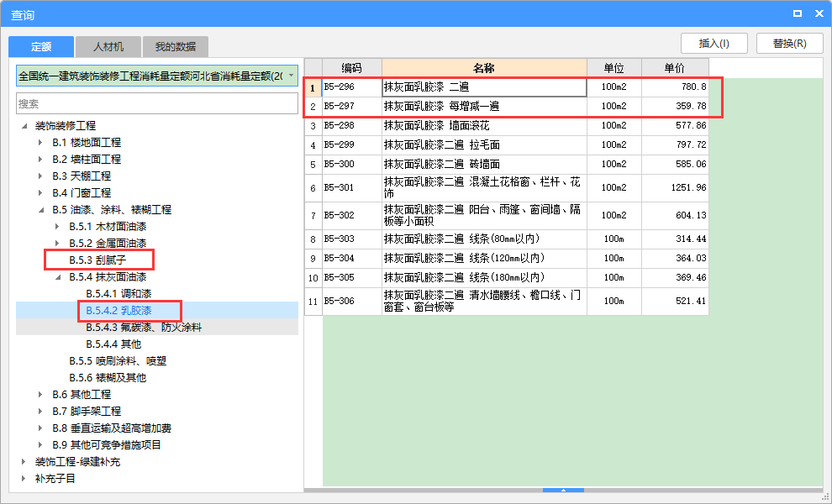Click 抹灰面乳胶漆二遍 砖墙面 row name
Screen dimensions: 832x504
coord(484,165)
